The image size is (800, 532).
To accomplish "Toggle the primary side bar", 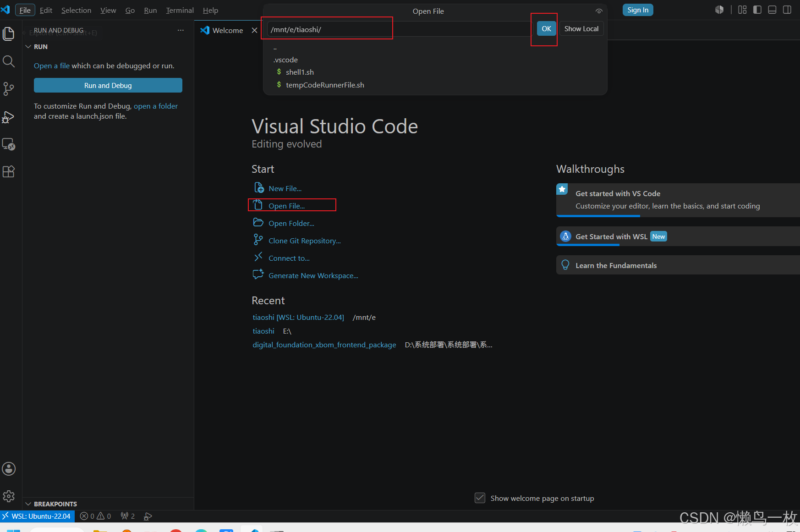I will [x=757, y=10].
